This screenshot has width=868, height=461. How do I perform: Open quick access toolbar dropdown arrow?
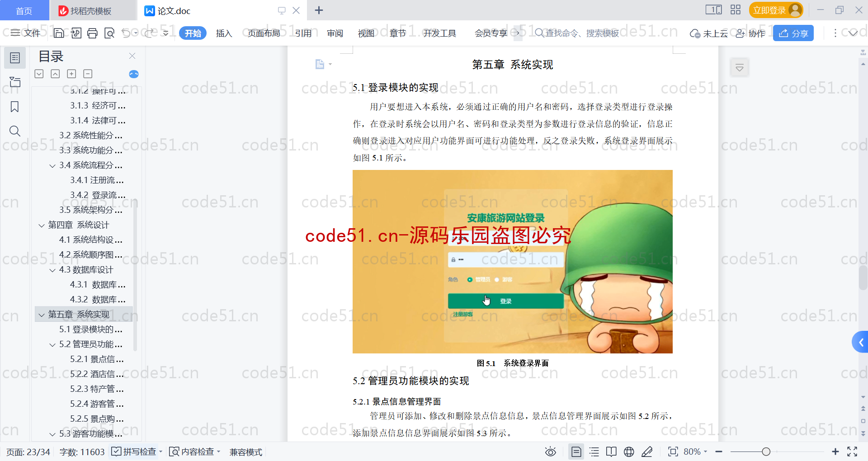click(x=166, y=33)
